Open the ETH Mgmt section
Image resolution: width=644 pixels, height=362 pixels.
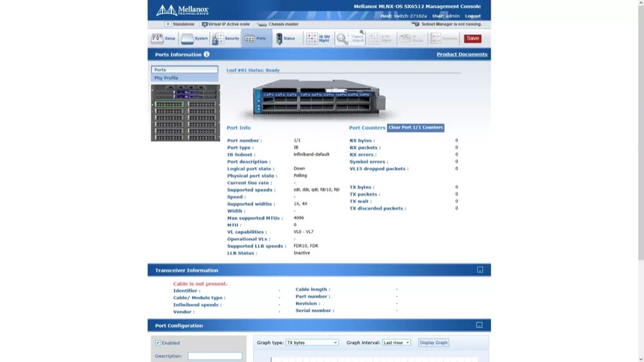pos(381,38)
